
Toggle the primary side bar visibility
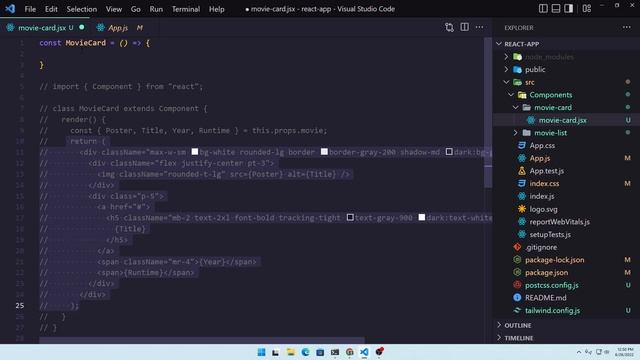pos(543,9)
